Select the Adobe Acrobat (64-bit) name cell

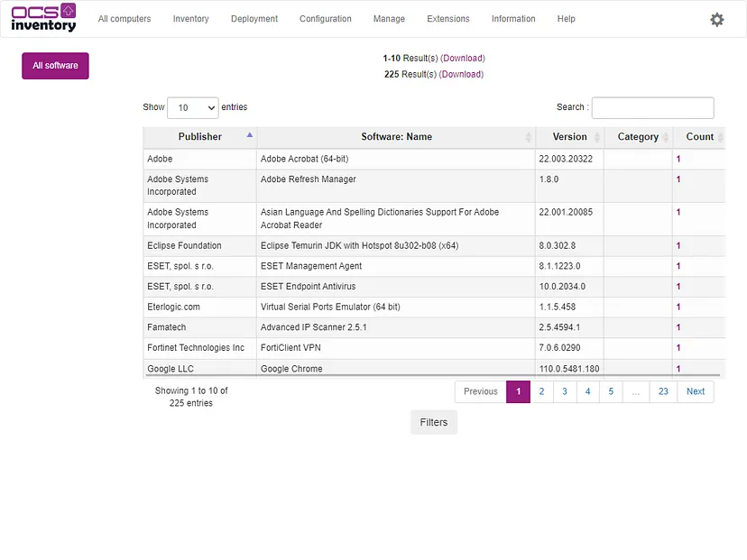pos(396,159)
